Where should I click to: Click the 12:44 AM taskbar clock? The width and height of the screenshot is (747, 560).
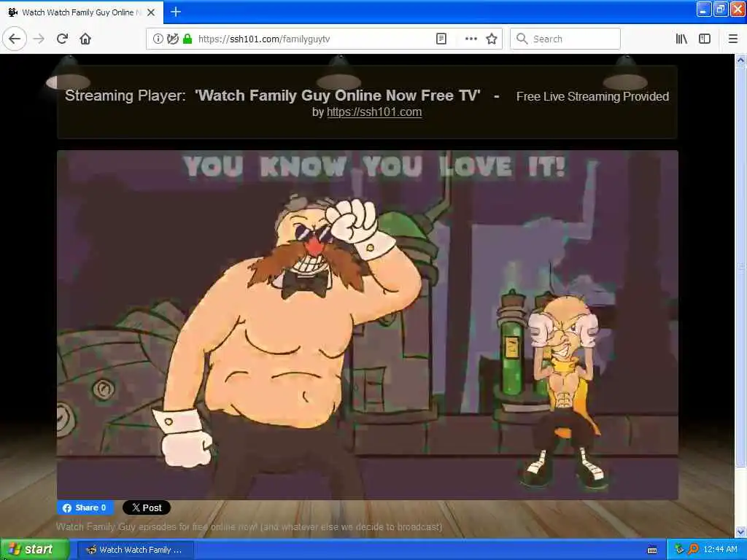(x=720, y=549)
